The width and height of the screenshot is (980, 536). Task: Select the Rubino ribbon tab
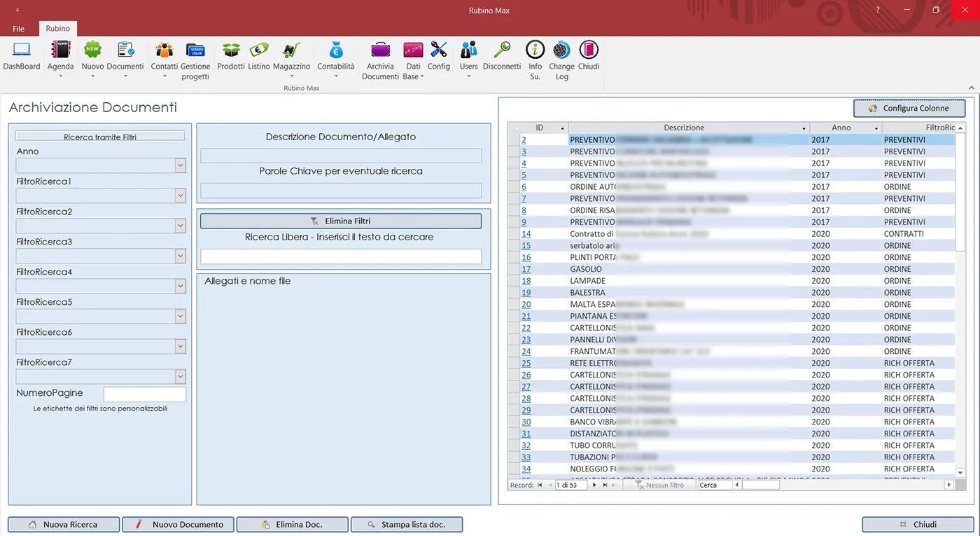58,29
